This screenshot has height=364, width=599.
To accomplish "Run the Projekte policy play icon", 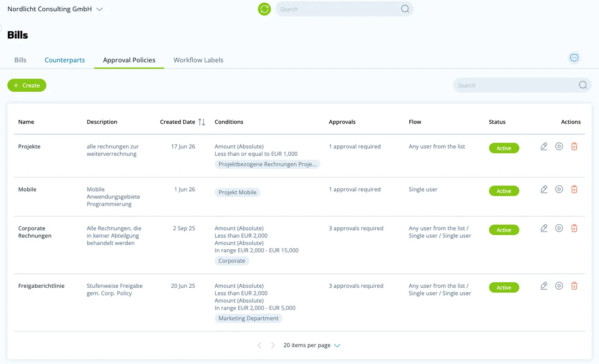I will tap(559, 146).
